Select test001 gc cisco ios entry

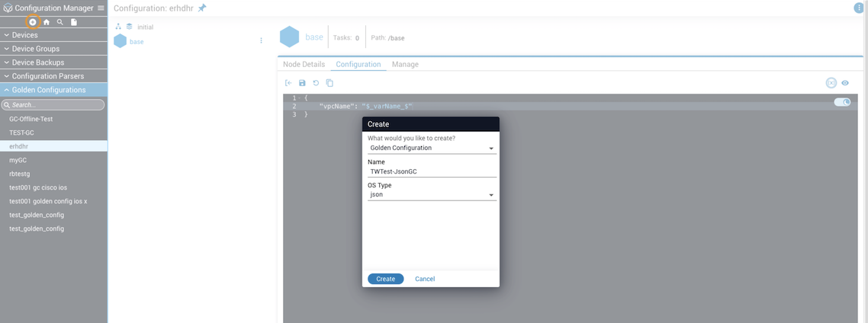(53, 187)
